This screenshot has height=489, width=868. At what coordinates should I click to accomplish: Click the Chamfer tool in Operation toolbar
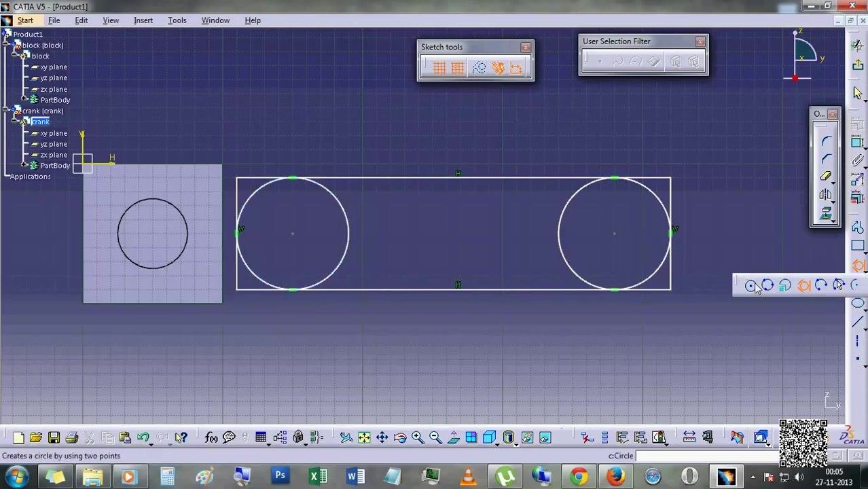[x=826, y=159]
